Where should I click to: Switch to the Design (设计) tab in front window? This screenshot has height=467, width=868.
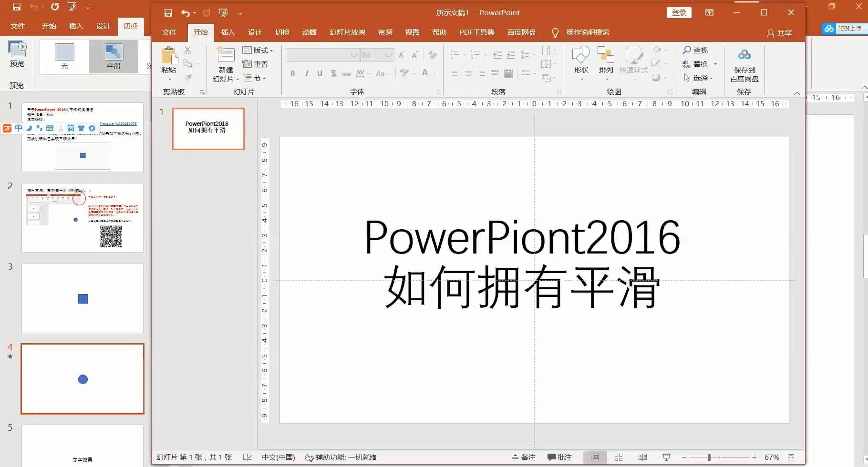255,32
